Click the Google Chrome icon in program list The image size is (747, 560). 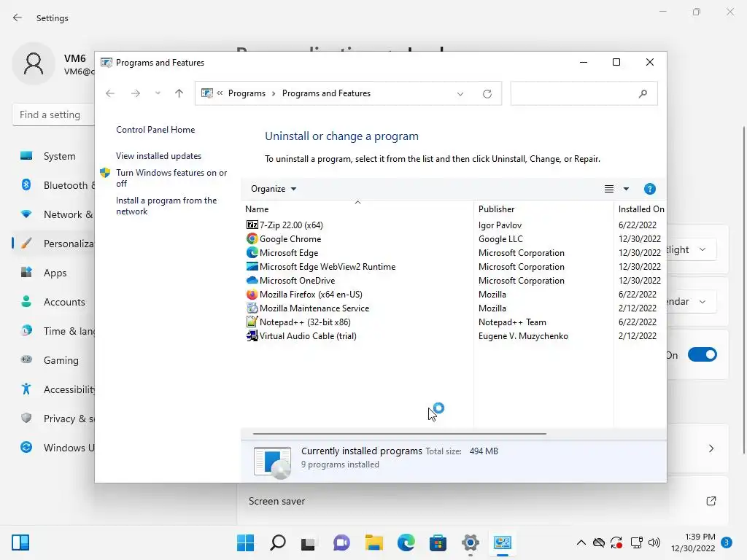[252, 238]
